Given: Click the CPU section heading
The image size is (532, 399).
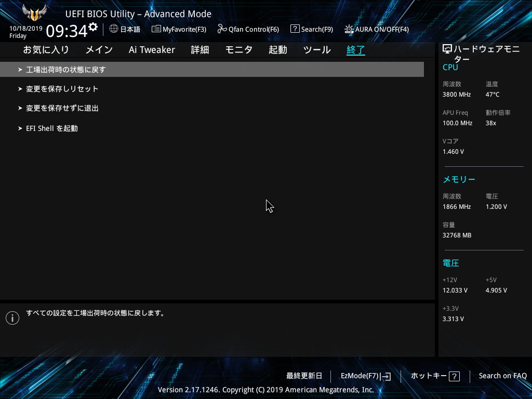Looking at the screenshot, I should coord(450,67).
